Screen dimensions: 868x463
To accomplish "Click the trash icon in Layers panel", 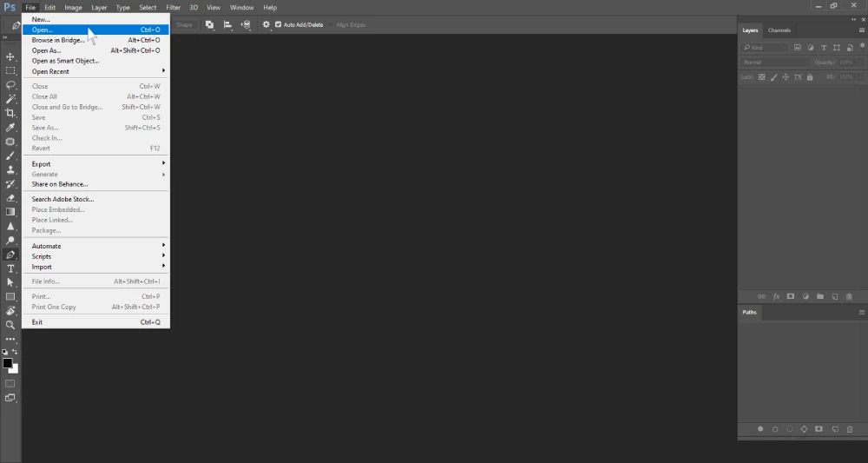I will pyautogui.click(x=849, y=297).
